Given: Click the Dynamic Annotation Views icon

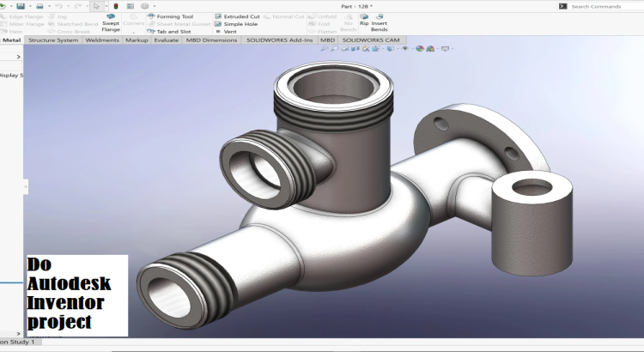Looking at the screenshot, I should [366, 48].
